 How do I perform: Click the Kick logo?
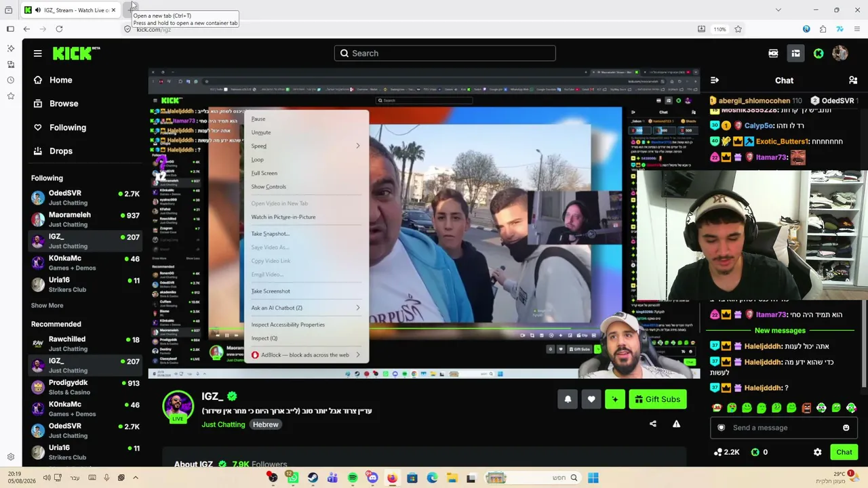tap(76, 54)
